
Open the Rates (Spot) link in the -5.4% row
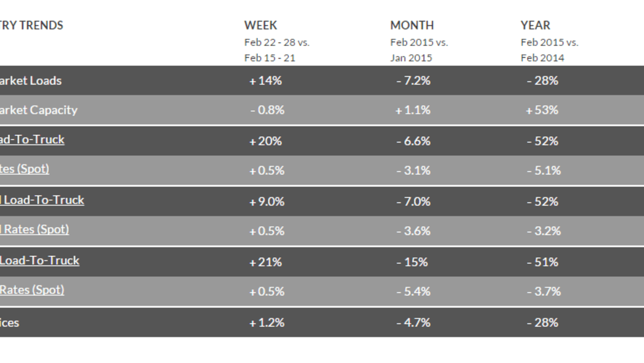(x=32, y=290)
